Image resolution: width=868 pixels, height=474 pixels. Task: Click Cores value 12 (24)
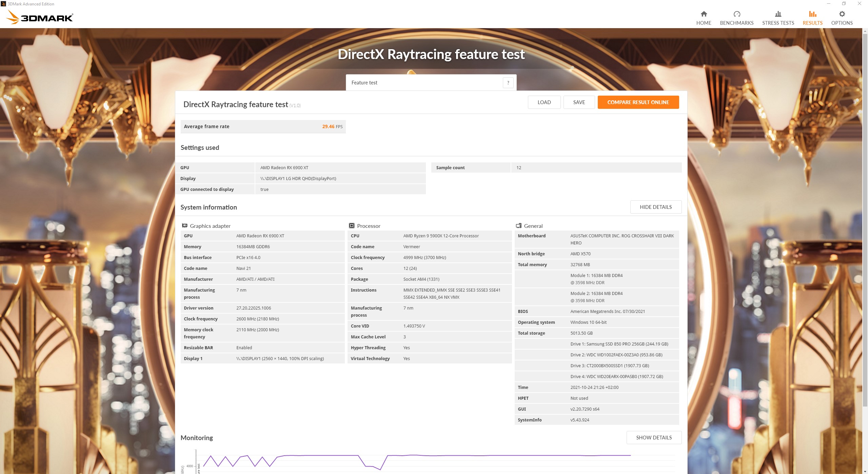[410, 268]
